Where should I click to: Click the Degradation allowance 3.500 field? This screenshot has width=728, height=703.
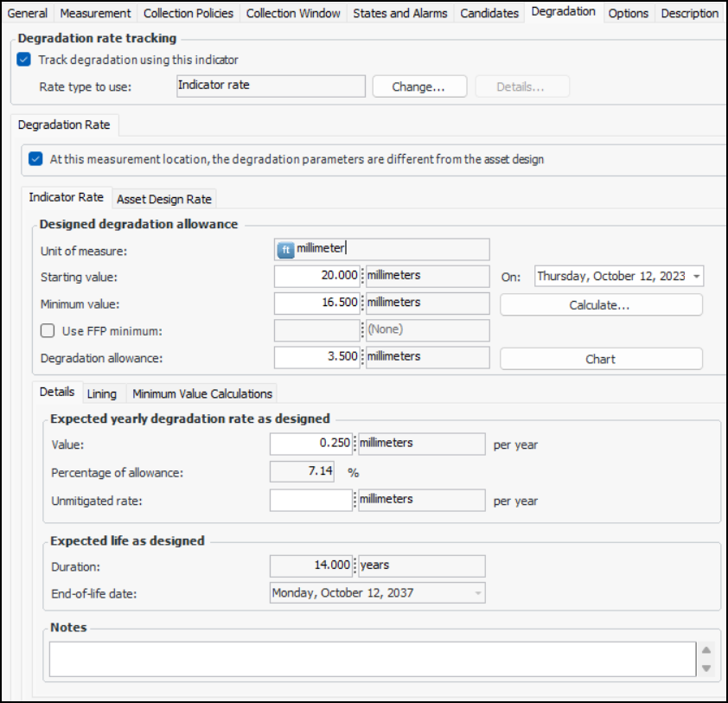tap(317, 357)
